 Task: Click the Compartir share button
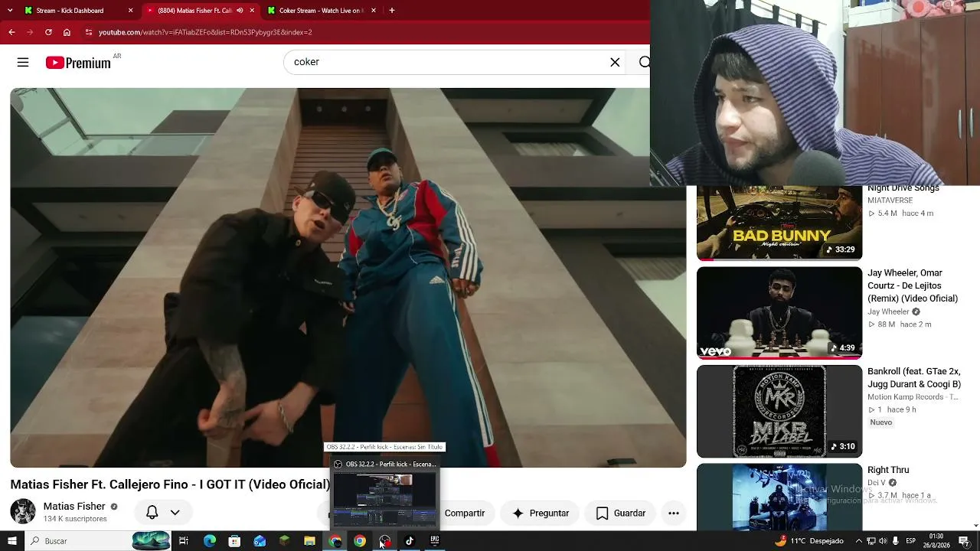[464, 513]
